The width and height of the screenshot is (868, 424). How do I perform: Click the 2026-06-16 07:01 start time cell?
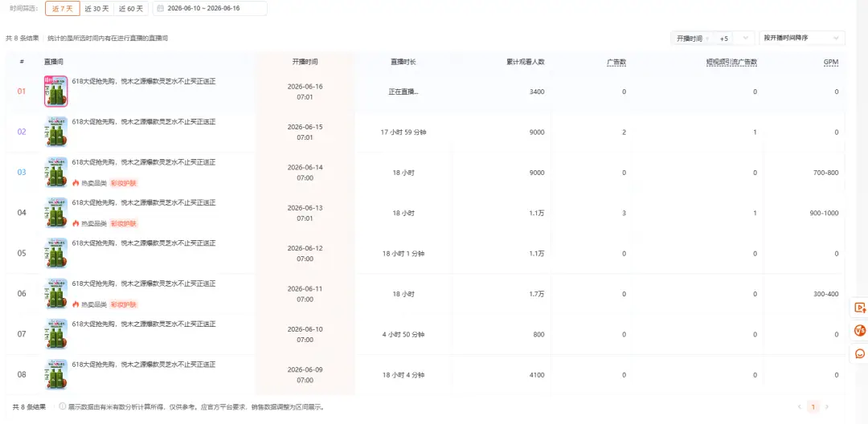pos(305,92)
